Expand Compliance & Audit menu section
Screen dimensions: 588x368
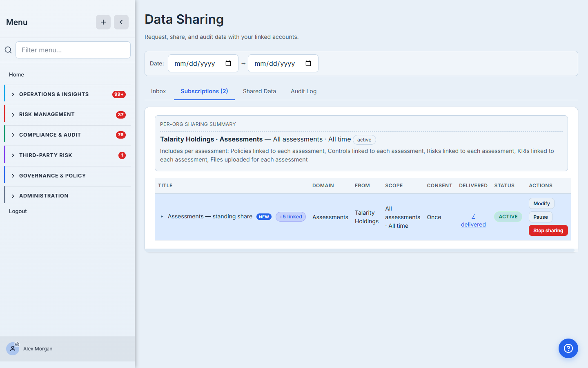(67, 135)
